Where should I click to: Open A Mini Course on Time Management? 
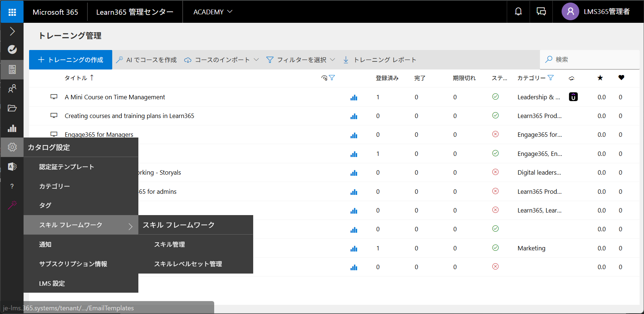pyautogui.click(x=115, y=97)
